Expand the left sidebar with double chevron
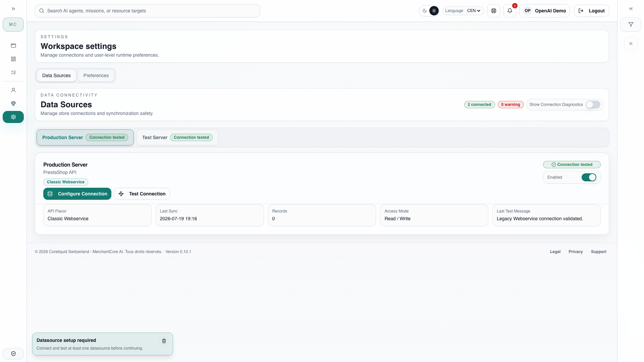This screenshot has width=644, height=362. pos(13,9)
